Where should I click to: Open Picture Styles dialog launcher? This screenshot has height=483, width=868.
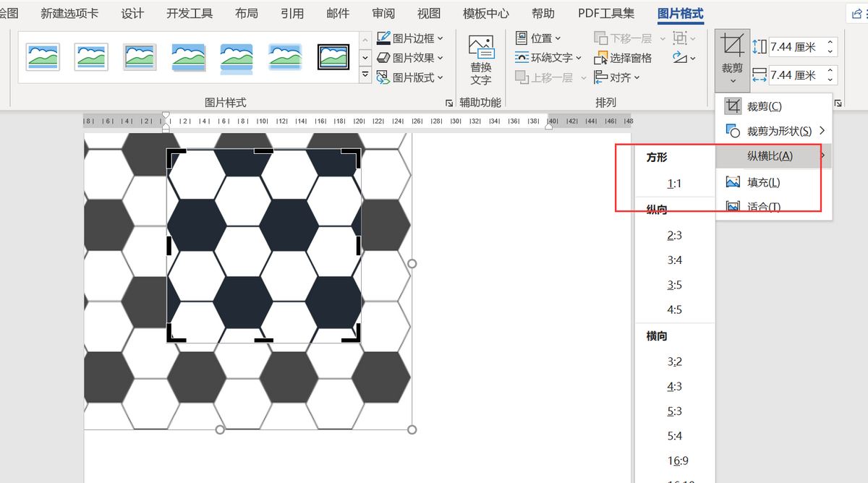[449, 103]
